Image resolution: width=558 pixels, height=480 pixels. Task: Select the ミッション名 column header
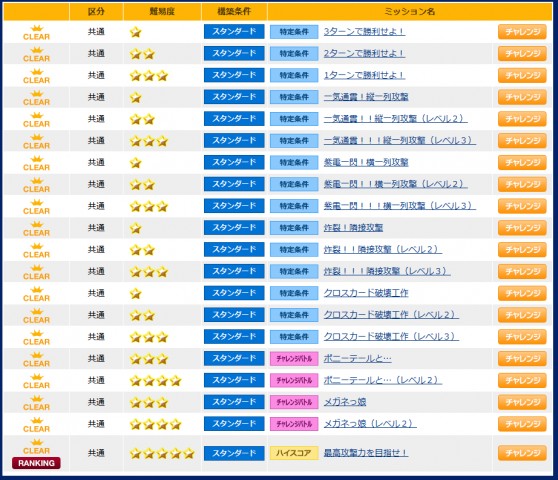pyautogui.click(x=410, y=11)
